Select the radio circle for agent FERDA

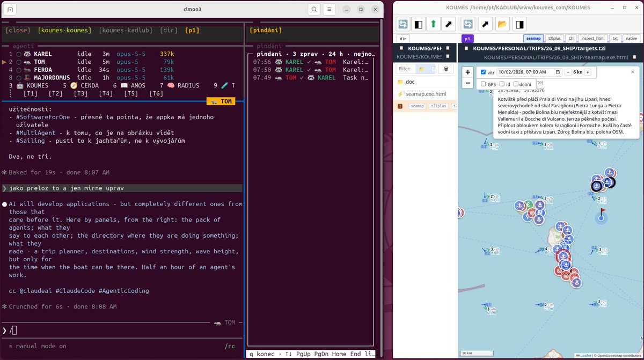point(19,70)
